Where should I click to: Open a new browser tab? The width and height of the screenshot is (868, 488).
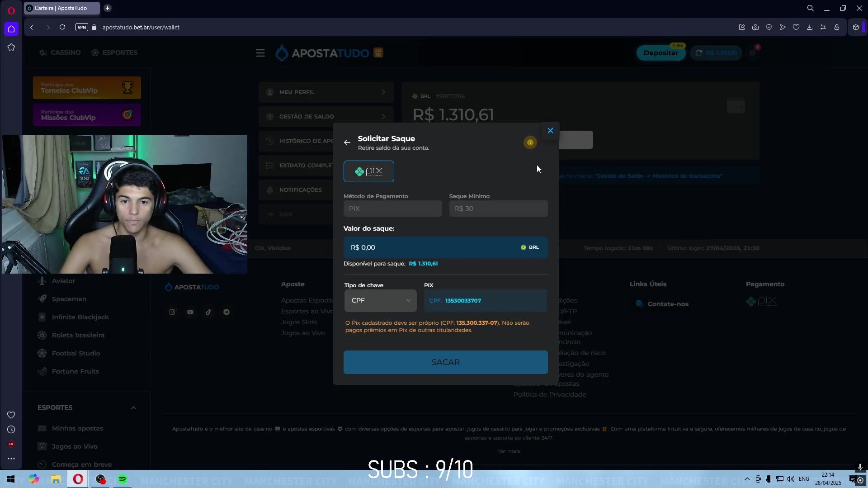point(107,8)
